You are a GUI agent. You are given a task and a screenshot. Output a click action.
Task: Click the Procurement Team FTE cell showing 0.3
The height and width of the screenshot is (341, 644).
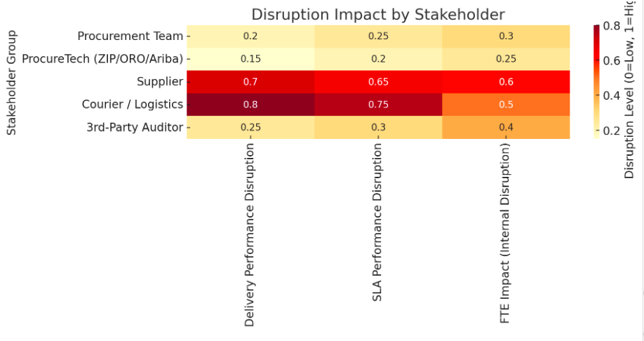[506, 36]
